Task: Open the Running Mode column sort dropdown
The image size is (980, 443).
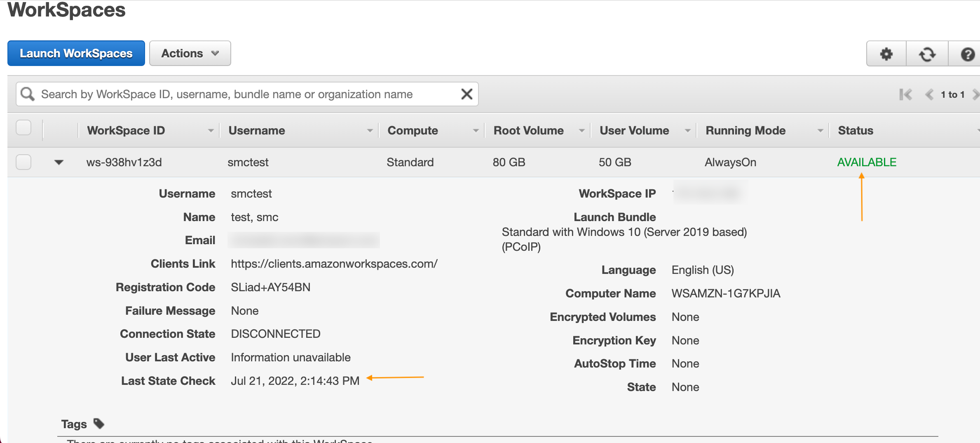Action: click(x=820, y=130)
